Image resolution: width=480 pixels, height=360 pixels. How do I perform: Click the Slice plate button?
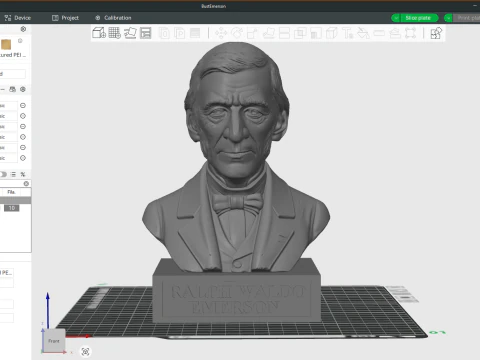418,18
